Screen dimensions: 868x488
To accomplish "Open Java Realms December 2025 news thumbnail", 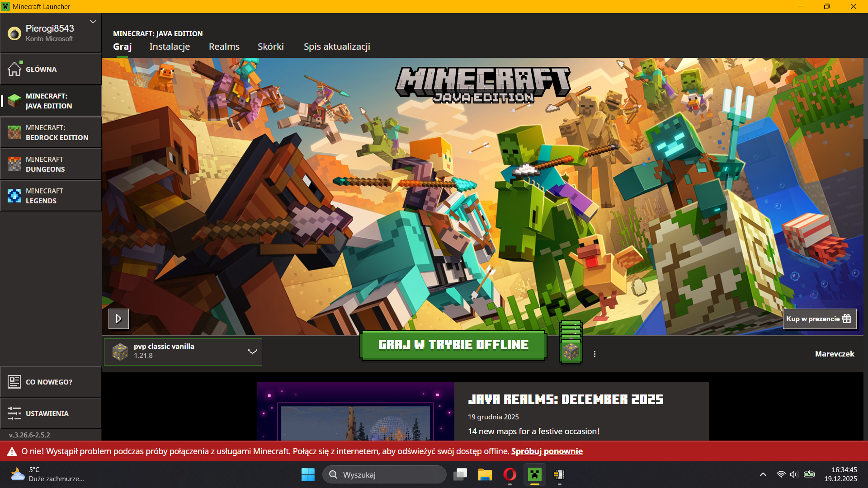I will pos(355,411).
